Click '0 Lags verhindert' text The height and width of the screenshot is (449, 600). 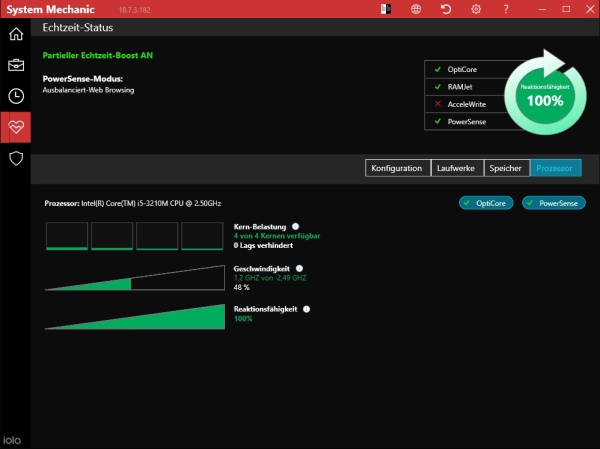pos(263,245)
